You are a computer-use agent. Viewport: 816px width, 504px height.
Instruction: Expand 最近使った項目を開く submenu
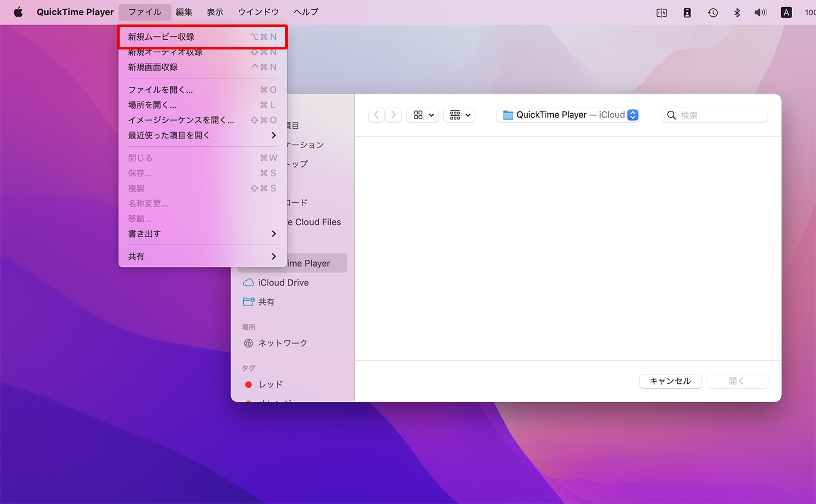tap(202, 135)
